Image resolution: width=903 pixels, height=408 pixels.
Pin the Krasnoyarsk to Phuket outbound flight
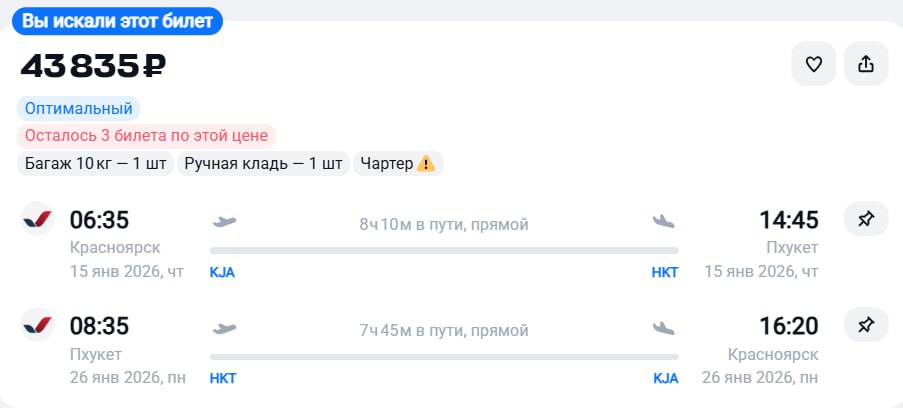click(866, 219)
